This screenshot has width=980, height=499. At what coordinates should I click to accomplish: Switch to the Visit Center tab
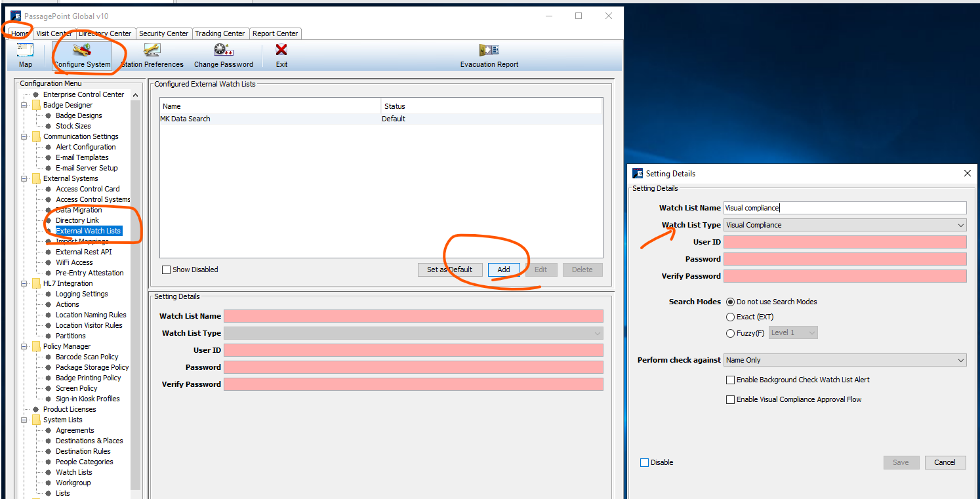(x=54, y=33)
